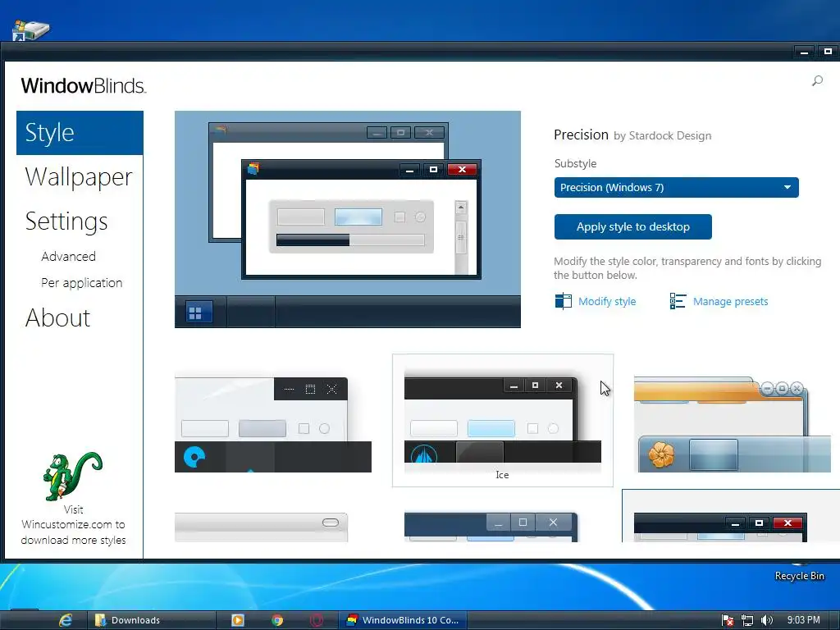
Task: Click the Modify style link
Action: 607,301
